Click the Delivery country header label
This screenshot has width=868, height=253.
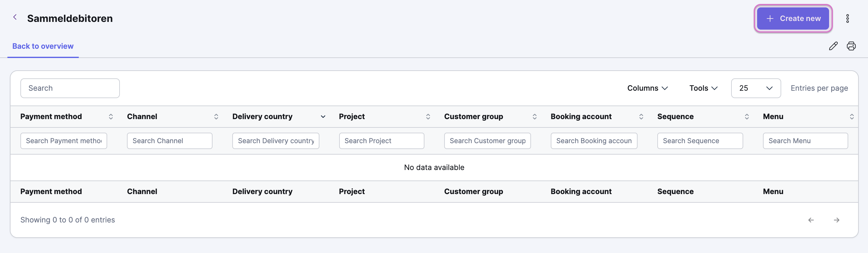pyautogui.click(x=262, y=117)
